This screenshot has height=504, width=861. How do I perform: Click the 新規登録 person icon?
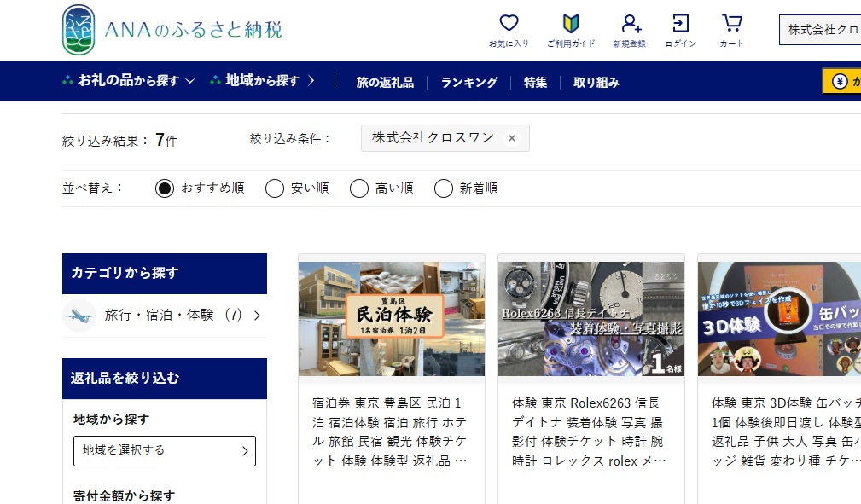(x=630, y=24)
